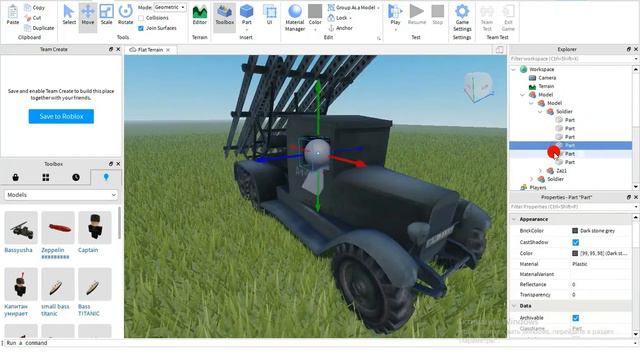Click the view orientation cube
Viewport: 640px width, 360px height.
coord(478,86)
